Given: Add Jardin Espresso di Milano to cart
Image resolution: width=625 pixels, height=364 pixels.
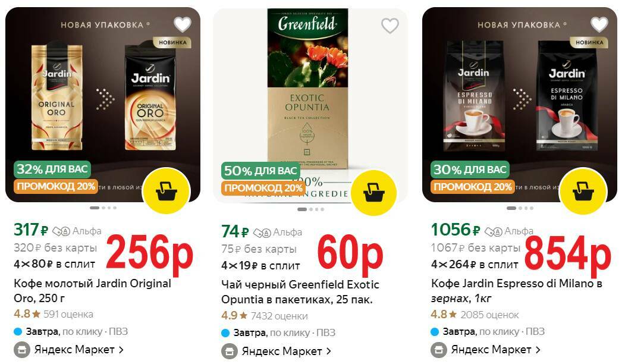Looking at the screenshot, I should pyautogui.click(x=583, y=192).
